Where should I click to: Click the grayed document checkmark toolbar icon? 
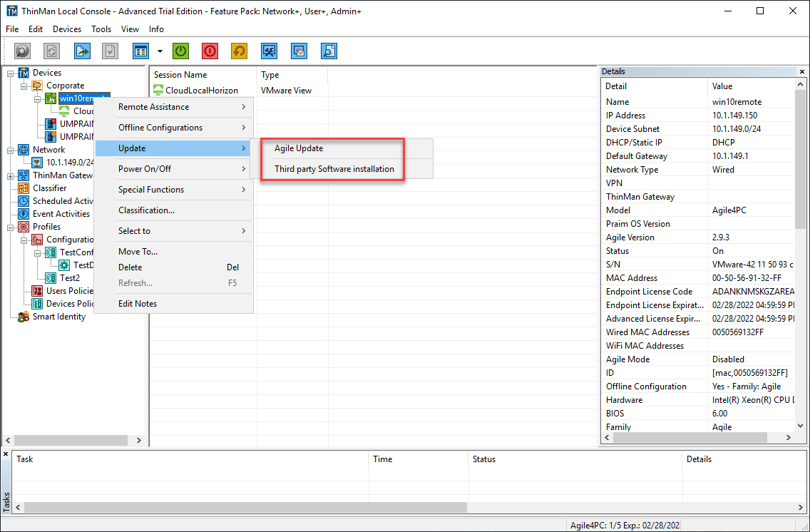pos(110,51)
